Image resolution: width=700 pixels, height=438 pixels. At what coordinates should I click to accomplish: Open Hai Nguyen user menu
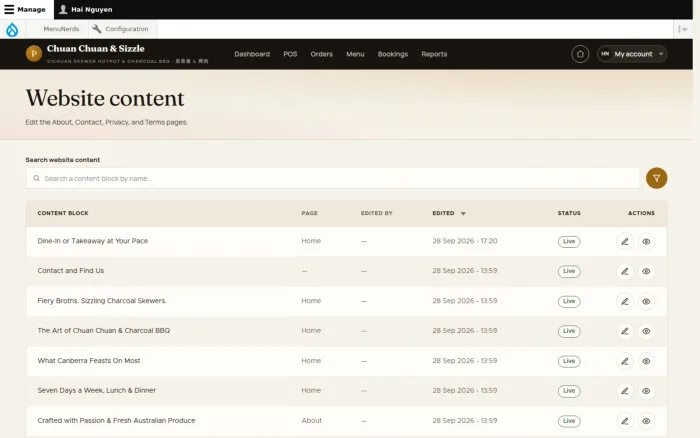point(86,9)
